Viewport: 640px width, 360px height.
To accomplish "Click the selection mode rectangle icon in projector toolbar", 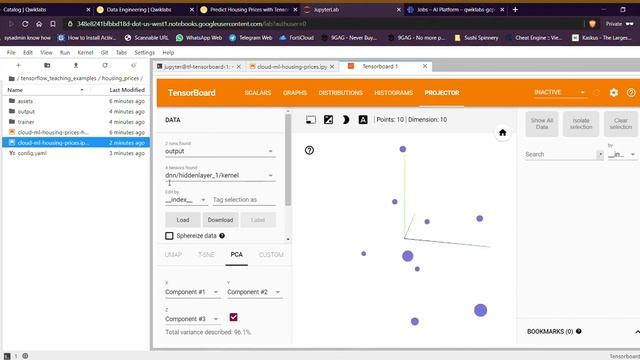I will (x=311, y=120).
